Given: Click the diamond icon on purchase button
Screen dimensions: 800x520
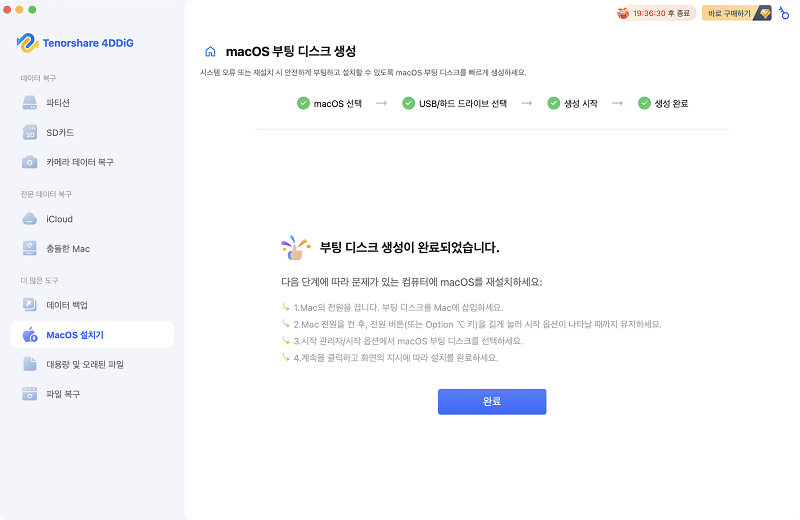Looking at the screenshot, I should point(764,13).
